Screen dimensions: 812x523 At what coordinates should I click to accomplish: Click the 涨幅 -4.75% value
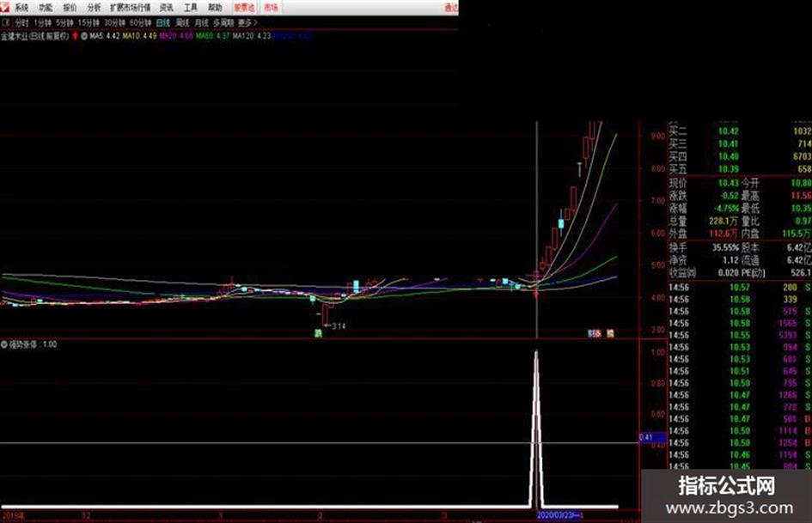point(727,208)
